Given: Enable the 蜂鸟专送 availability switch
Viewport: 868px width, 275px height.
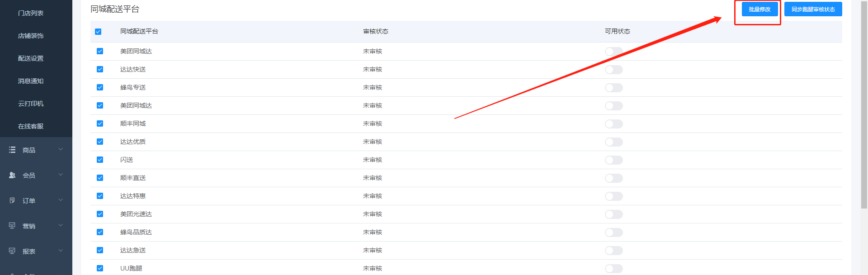Looking at the screenshot, I should (x=613, y=88).
